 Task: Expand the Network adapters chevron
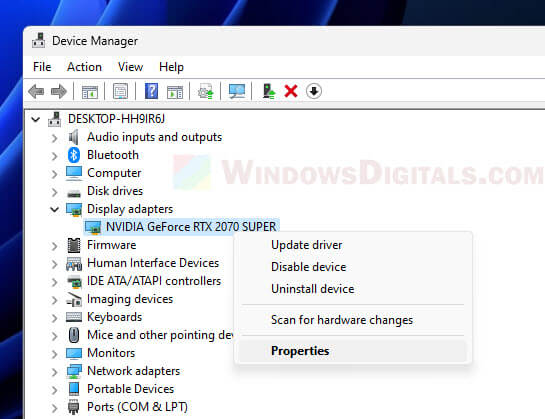coord(55,372)
